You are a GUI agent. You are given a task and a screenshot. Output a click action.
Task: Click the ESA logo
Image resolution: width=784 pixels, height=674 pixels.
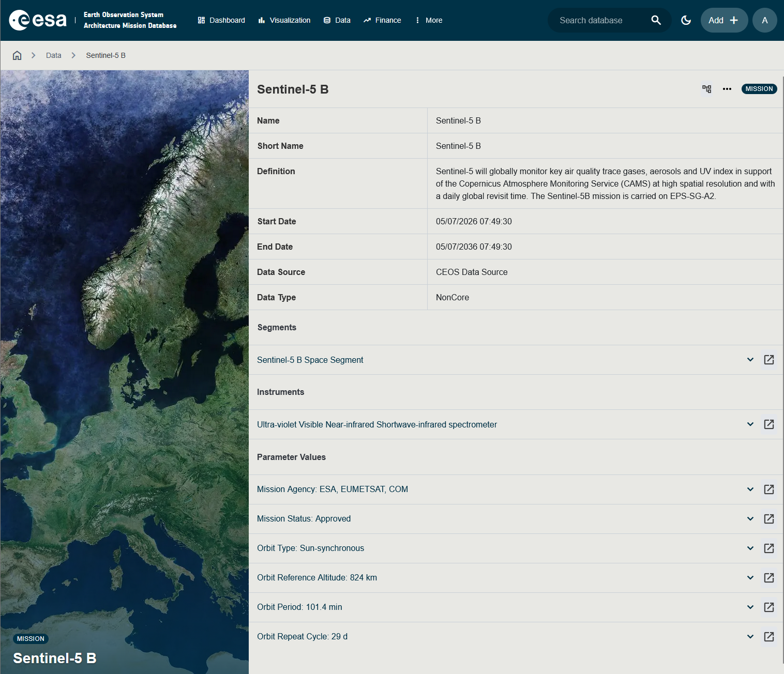coord(38,20)
